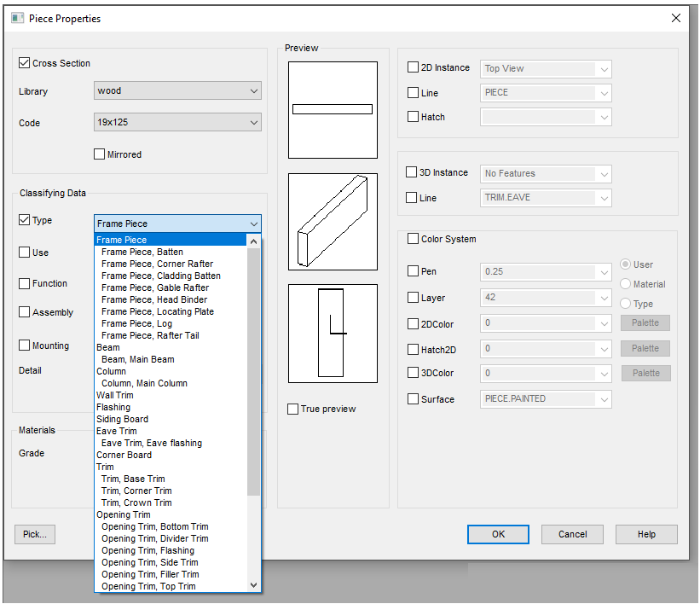Select Frame Piece, Gable Rafter from list
The width and height of the screenshot is (700, 604).
pyautogui.click(x=154, y=287)
